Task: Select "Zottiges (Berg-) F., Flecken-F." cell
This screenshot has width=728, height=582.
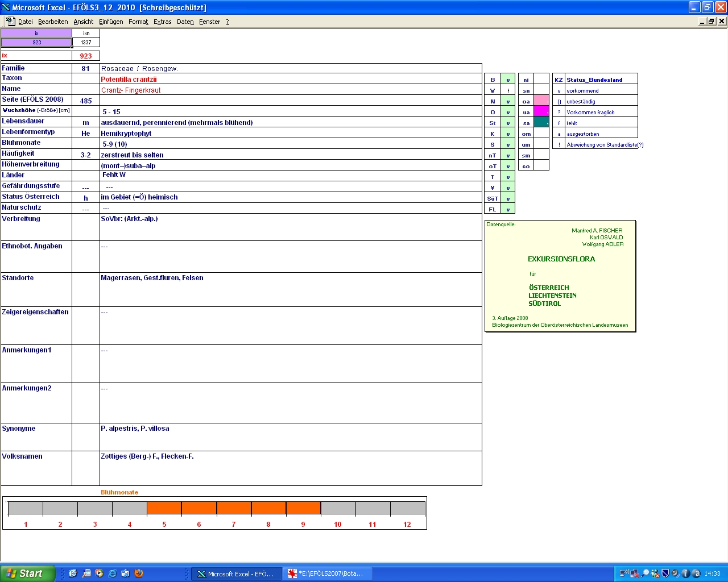Action: [291, 468]
